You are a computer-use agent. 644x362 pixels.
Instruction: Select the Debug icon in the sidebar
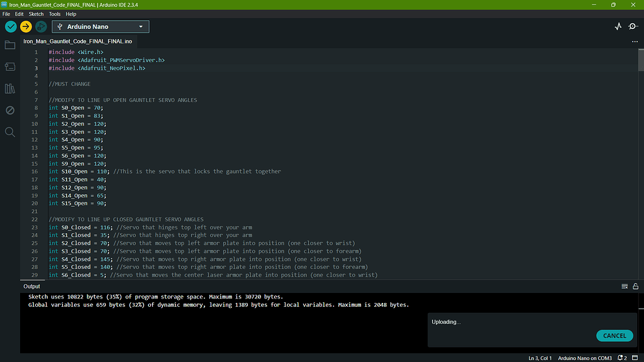tap(9, 110)
